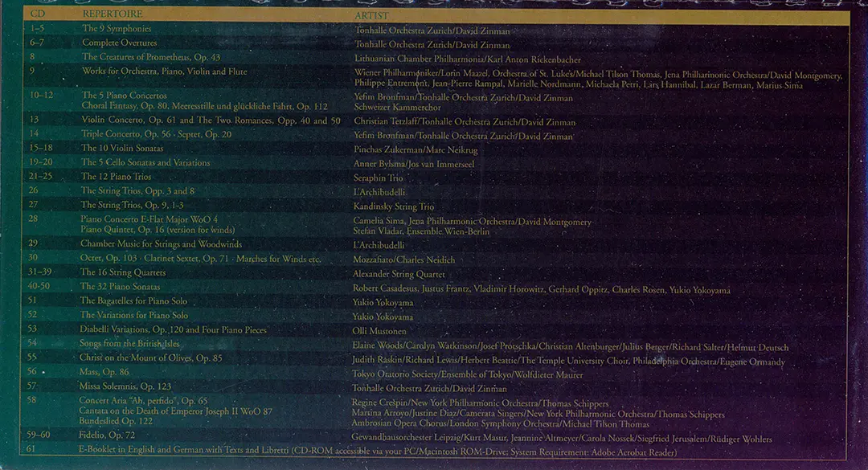The height and width of the screenshot is (470, 868).
Task: Click 'The String Trios, Opp. 3 and 8'
Action: (138, 191)
